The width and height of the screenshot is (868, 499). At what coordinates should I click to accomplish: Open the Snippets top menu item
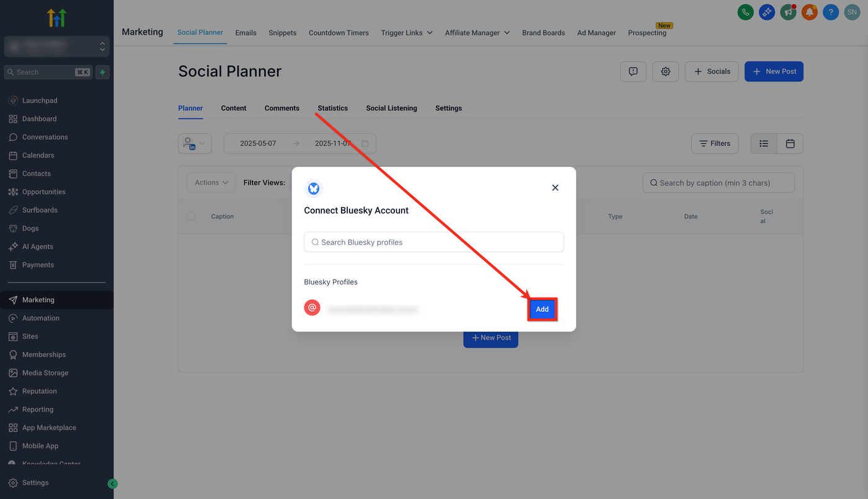pos(283,33)
